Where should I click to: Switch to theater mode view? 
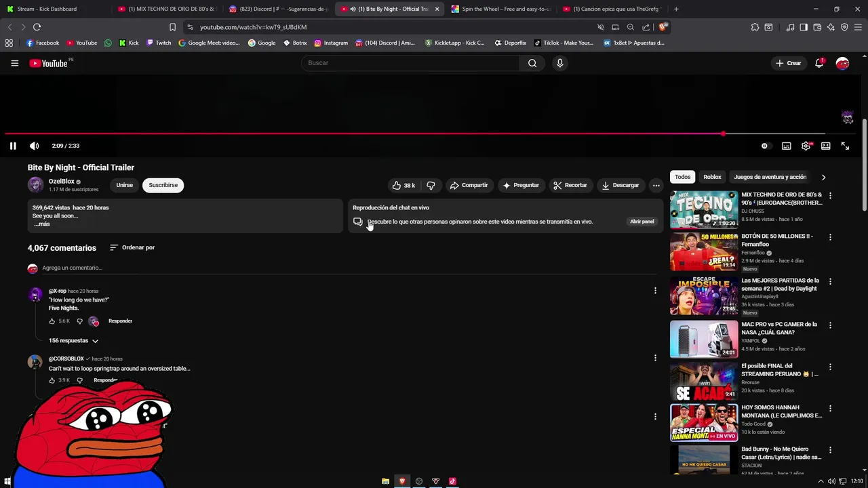825,146
